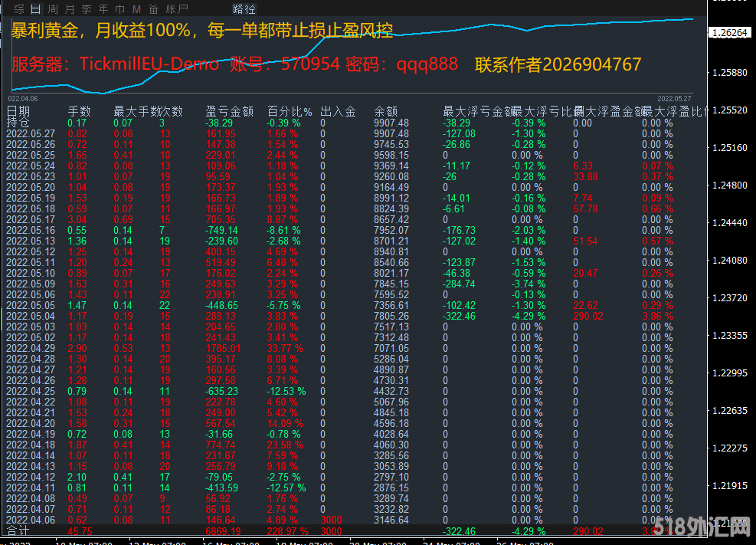Click the equity chart end date 2022.05.27

pos(674,98)
